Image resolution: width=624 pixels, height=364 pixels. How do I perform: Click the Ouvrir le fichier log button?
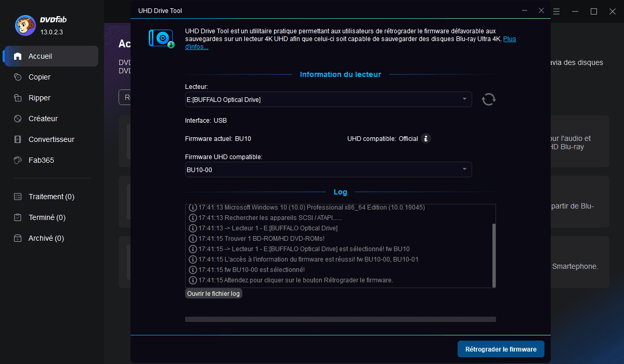click(214, 294)
